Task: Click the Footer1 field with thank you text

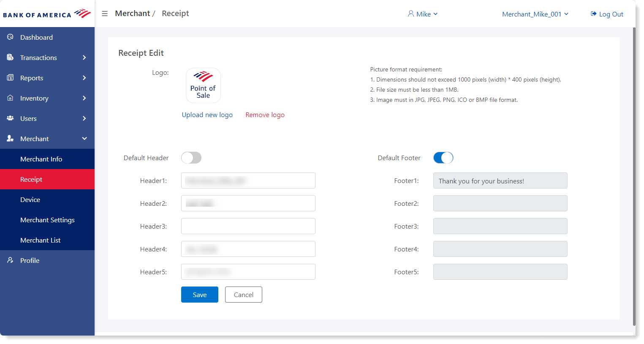Action: (x=500, y=180)
